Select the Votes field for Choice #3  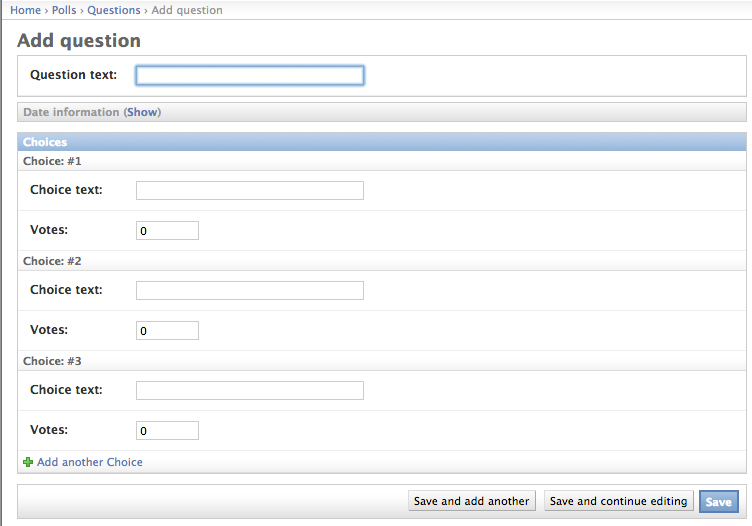point(167,430)
